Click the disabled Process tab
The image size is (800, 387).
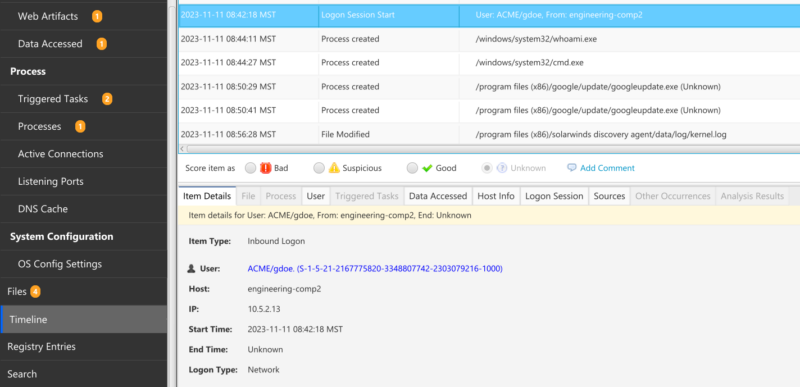[281, 196]
